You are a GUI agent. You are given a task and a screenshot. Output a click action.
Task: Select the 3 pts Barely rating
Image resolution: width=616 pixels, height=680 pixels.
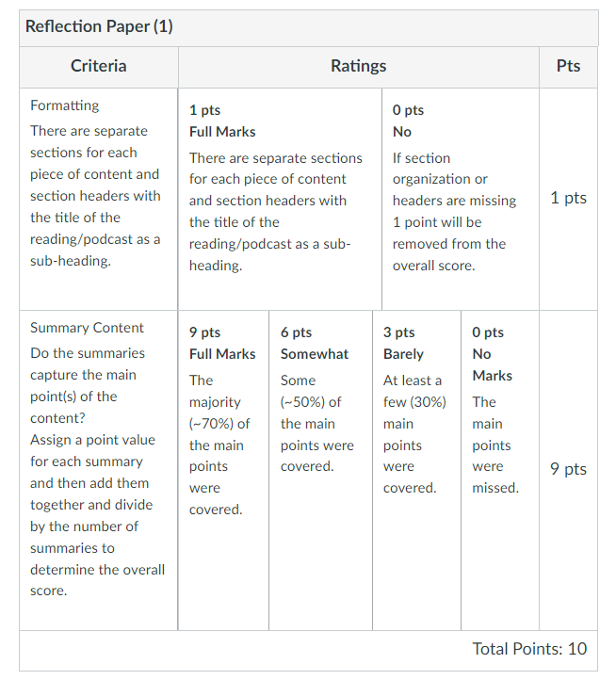click(x=416, y=470)
